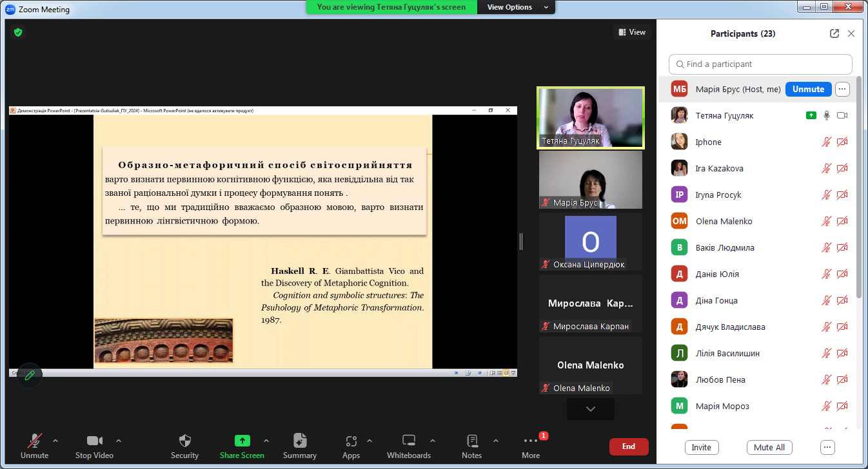Screen dimensions: 868x469
Task: Open the Apps panel
Action: [x=351, y=441]
